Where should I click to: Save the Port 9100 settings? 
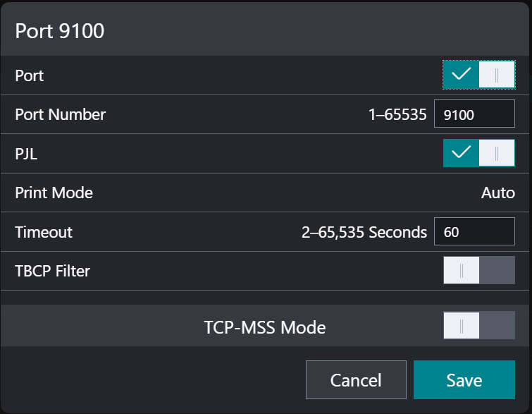(x=464, y=380)
